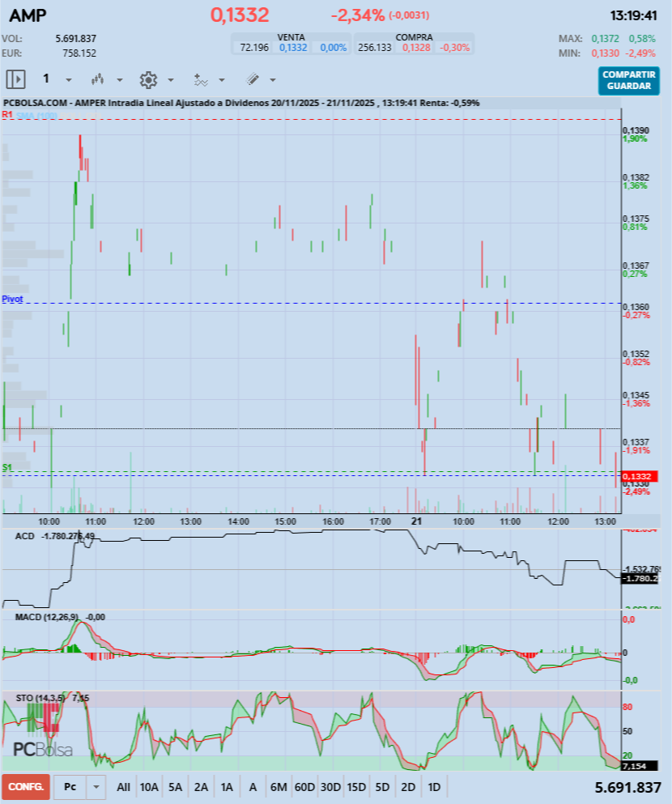Click the STO (14,3,5) indicator label
This screenshot has height=804, width=672.
pos(40,698)
